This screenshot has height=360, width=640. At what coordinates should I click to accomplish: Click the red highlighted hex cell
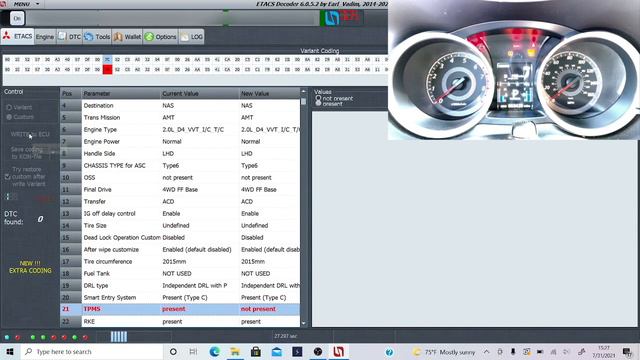pyautogui.click(x=107, y=70)
